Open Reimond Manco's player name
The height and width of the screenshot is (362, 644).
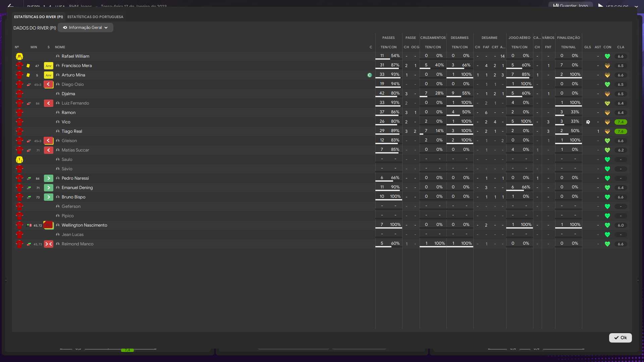point(77,244)
